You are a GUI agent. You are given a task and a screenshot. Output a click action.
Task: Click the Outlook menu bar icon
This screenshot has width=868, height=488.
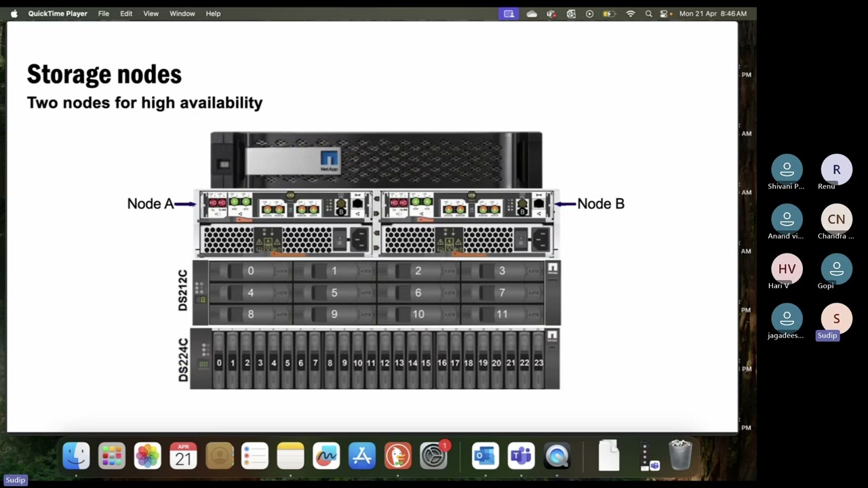point(571,14)
